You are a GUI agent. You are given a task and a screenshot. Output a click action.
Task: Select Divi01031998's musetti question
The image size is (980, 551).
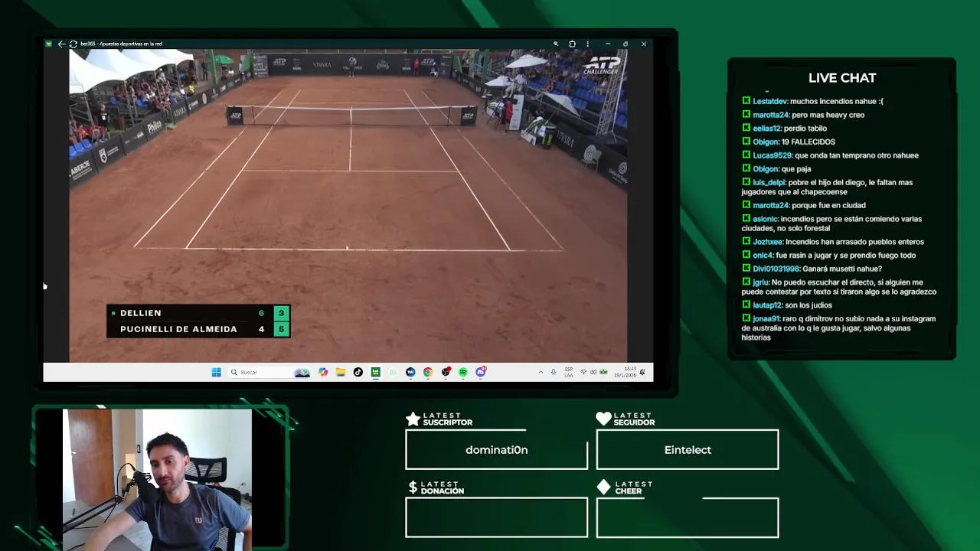[812, 269]
